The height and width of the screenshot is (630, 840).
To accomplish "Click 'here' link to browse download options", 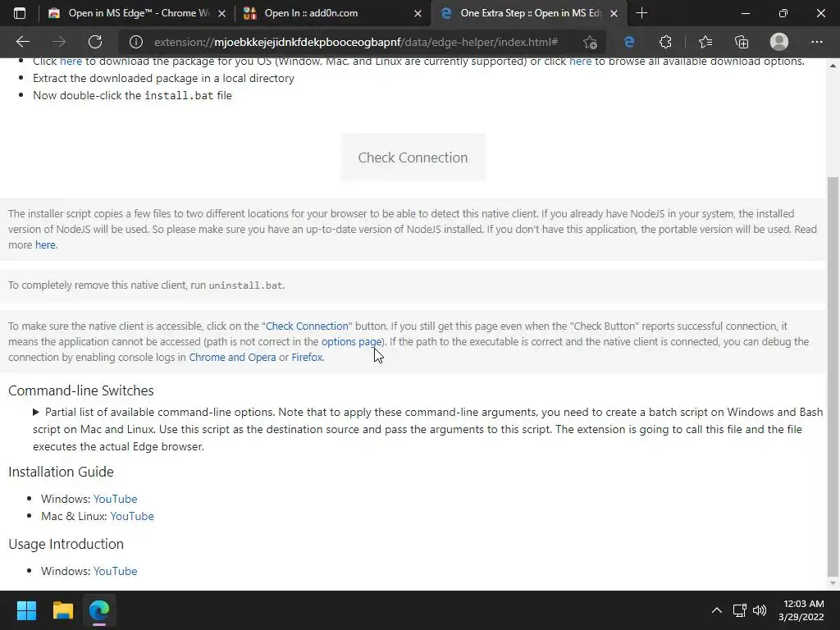I will 580,61.
